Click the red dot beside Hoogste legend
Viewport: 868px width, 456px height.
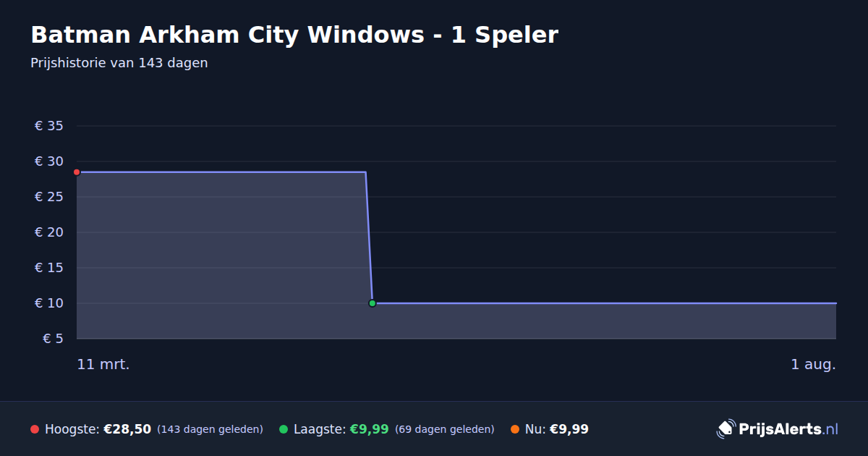coord(35,429)
